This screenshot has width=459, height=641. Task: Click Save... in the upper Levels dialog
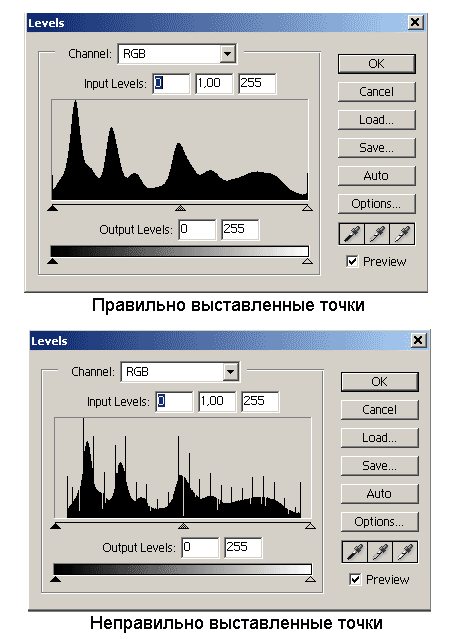click(x=376, y=148)
